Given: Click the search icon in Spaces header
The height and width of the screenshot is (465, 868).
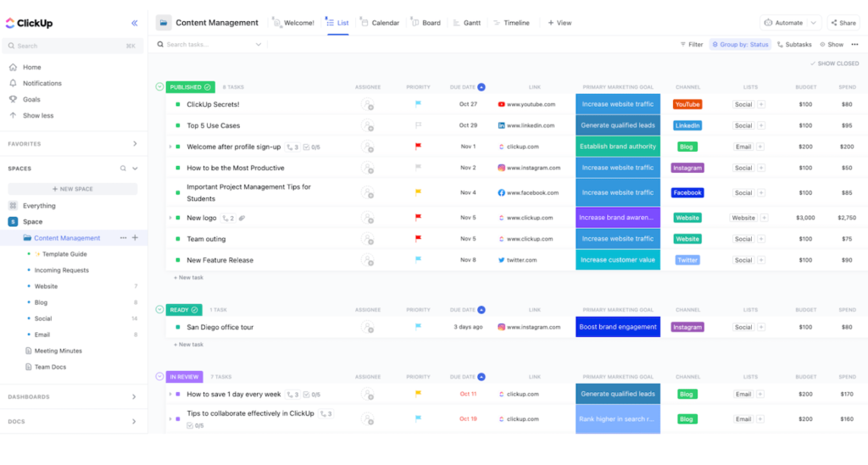Looking at the screenshot, I should point(123,169).
